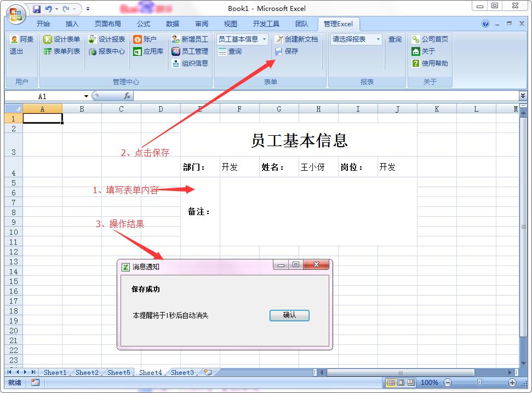Viewport: 532px width, 393px height.
Task: Click the insert function fx button
Action: 127,96
